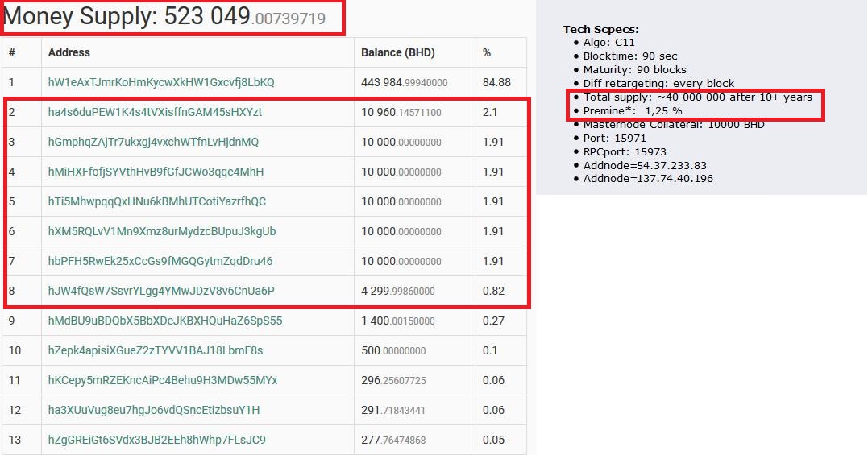This screenshot has height=455, width=868.
Task: Select percentage value 84.88
Action: (496, 82)
